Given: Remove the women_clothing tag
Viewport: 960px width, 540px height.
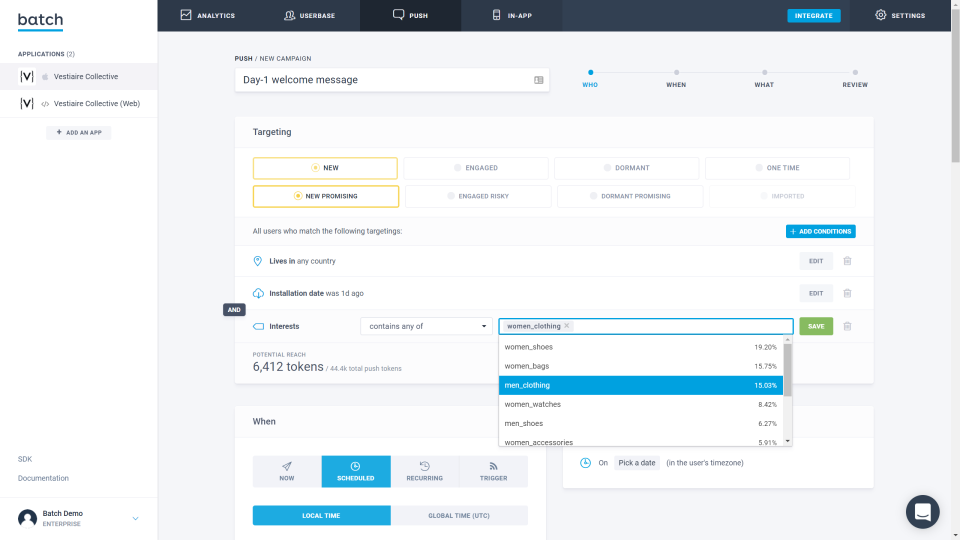Looking at the screenshot, I should (x=567, y=326).
